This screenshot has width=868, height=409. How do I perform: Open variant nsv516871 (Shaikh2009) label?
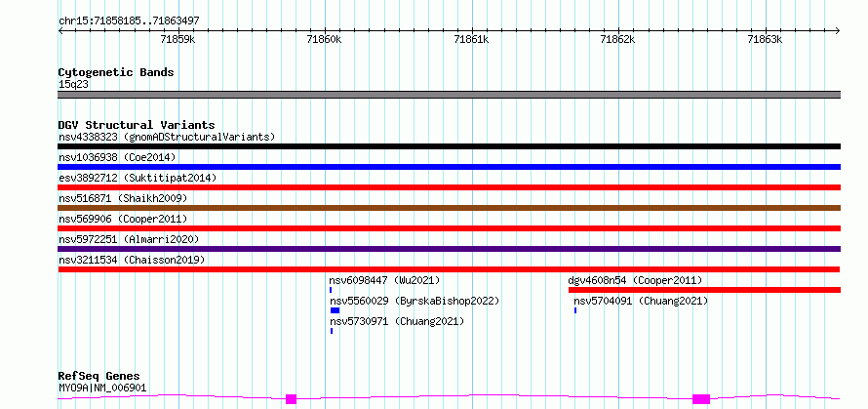pos(123,198)
